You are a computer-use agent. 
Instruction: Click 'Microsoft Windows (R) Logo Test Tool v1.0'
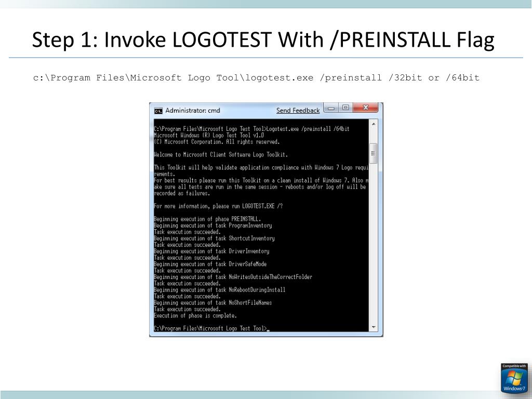(x=209, y=136)
